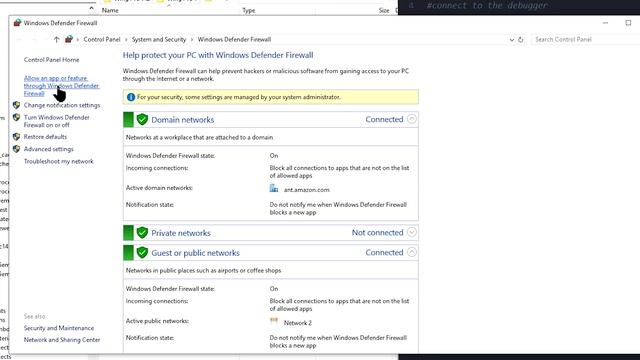Click the Name column header in File Explorer

[110, 11]
